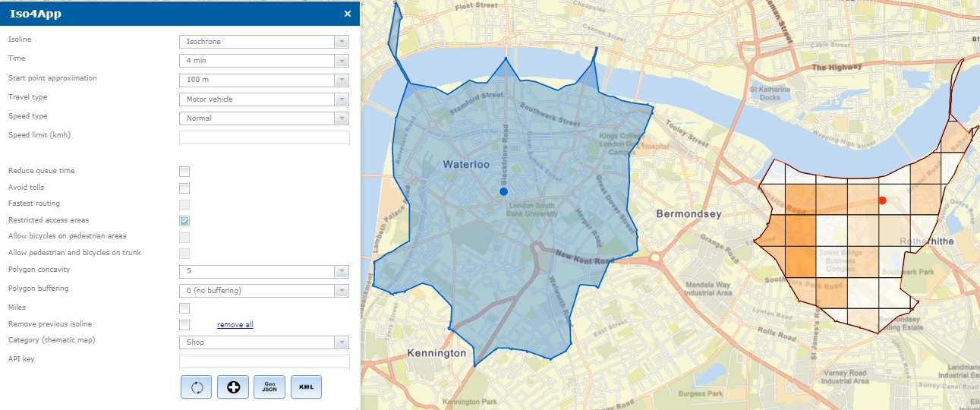The image size is (980, 410).
Task: Click the New Kent Road label on the map
Action: tap(584, 257)
